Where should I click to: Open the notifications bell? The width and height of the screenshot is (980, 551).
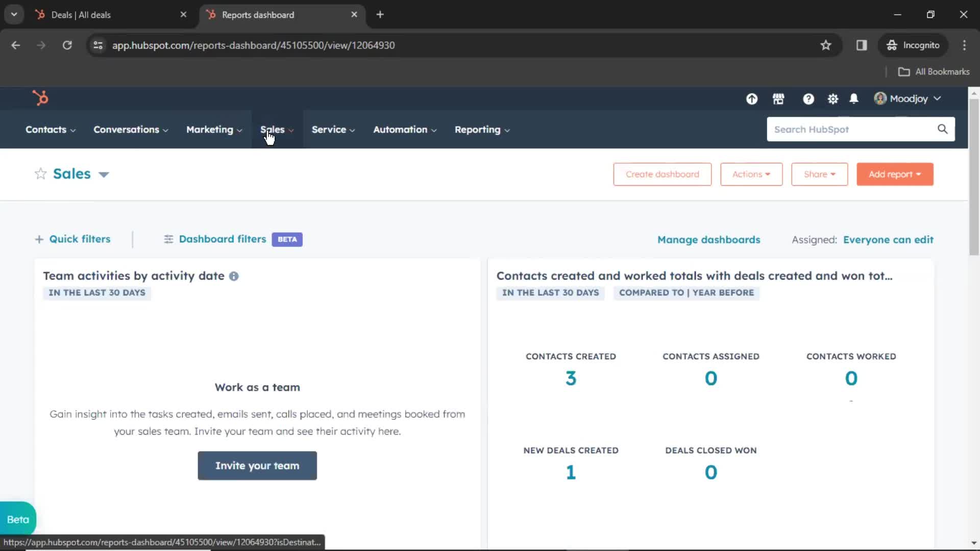854,99
